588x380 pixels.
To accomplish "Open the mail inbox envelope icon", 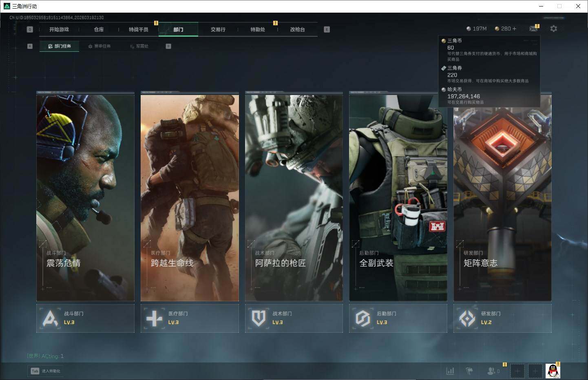I will tap(533, 29).
